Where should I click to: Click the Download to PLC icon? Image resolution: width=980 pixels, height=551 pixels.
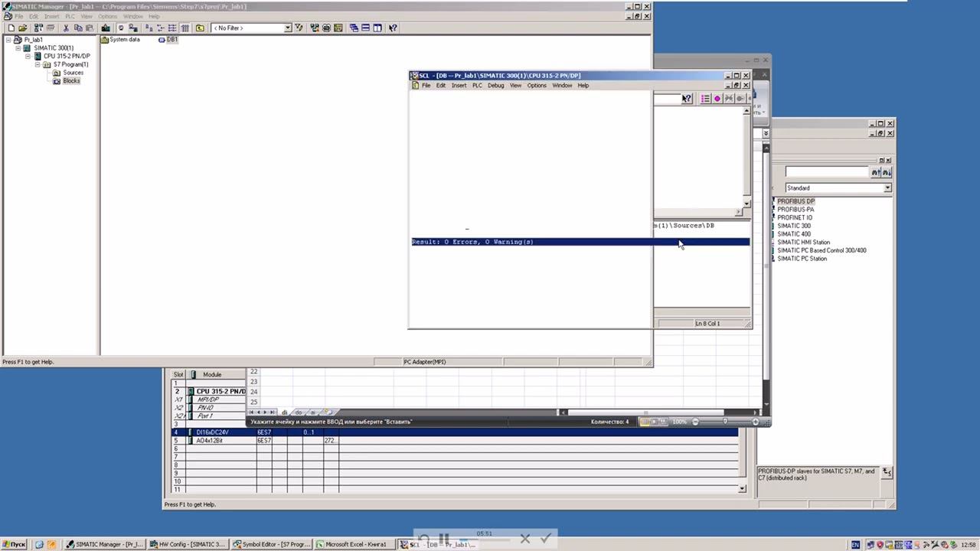click(x=106, y=28)
